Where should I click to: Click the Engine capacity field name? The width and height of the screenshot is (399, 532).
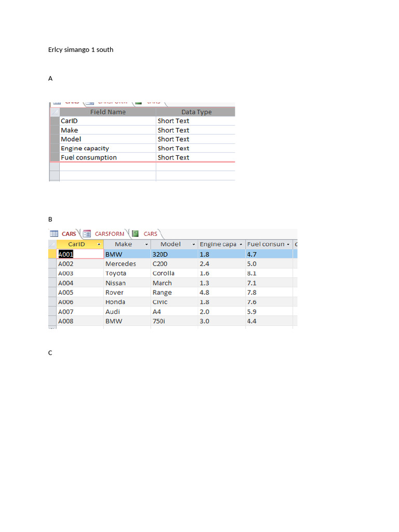tap(108, 148)
